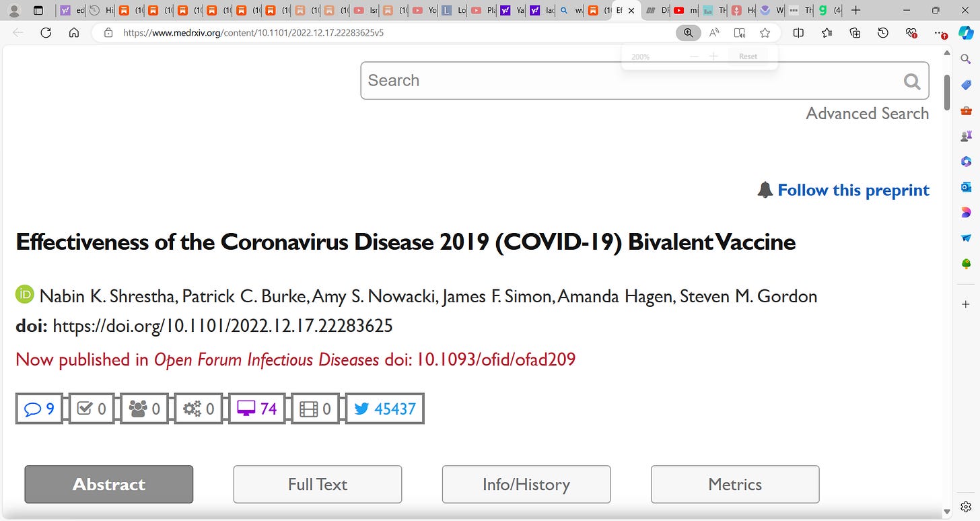Open the sidebar green tree icon
The image size is (980, 521).
966,263
